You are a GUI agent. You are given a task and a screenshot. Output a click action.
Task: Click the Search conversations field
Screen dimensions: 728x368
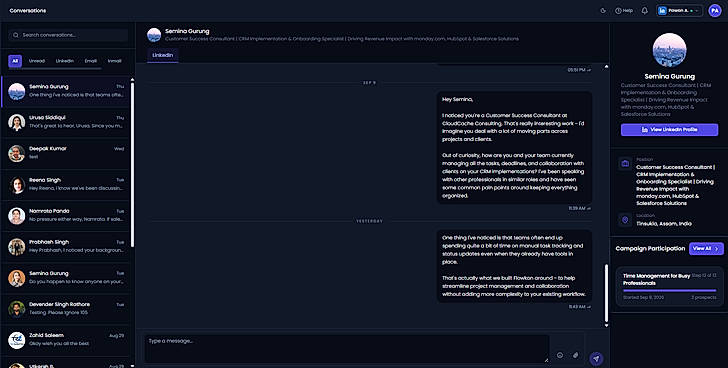pyautogui.click(x=68, y=35)
